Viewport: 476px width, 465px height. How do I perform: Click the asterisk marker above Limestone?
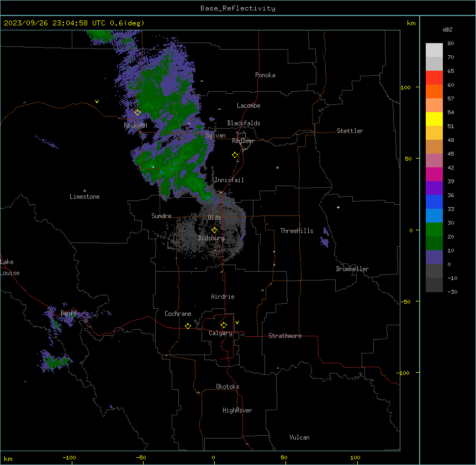[84, 191]
